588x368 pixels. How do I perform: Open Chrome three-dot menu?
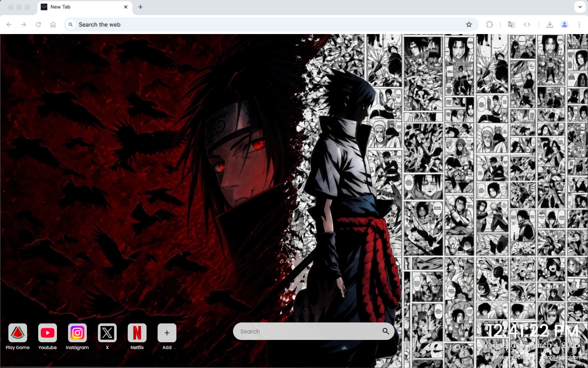click(579, 24)
